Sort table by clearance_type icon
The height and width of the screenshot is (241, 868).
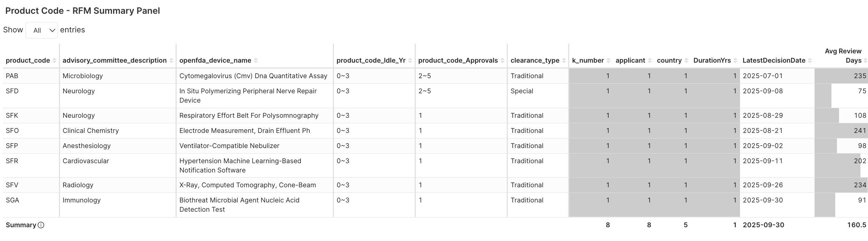564,61
